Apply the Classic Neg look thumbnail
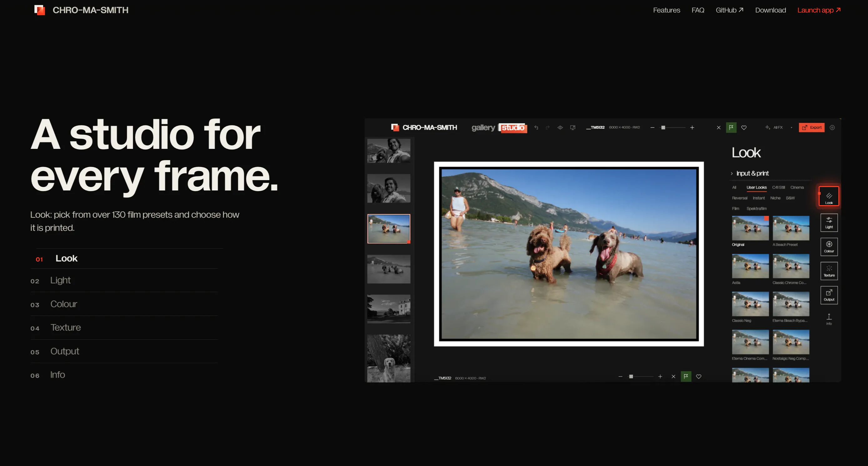868x466 pixels. 750,304
